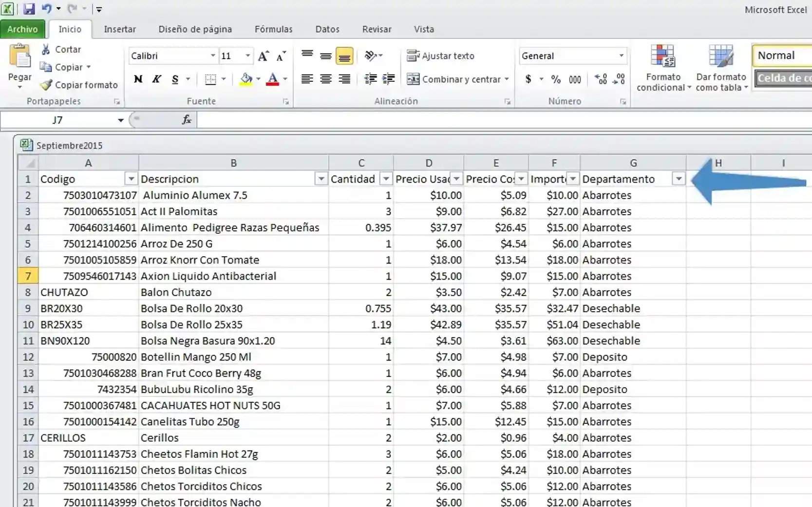Switch to Datos tab

327,29
